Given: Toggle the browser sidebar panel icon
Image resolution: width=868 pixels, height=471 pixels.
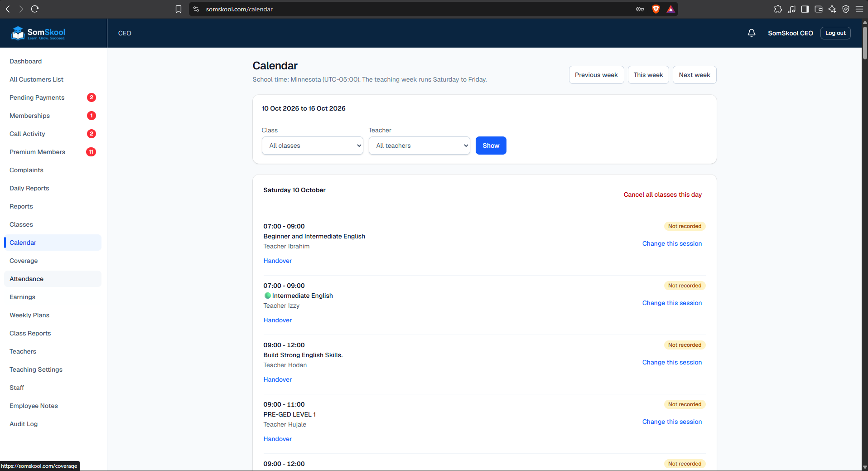Looking at the screenshot, I should [805, 9].
